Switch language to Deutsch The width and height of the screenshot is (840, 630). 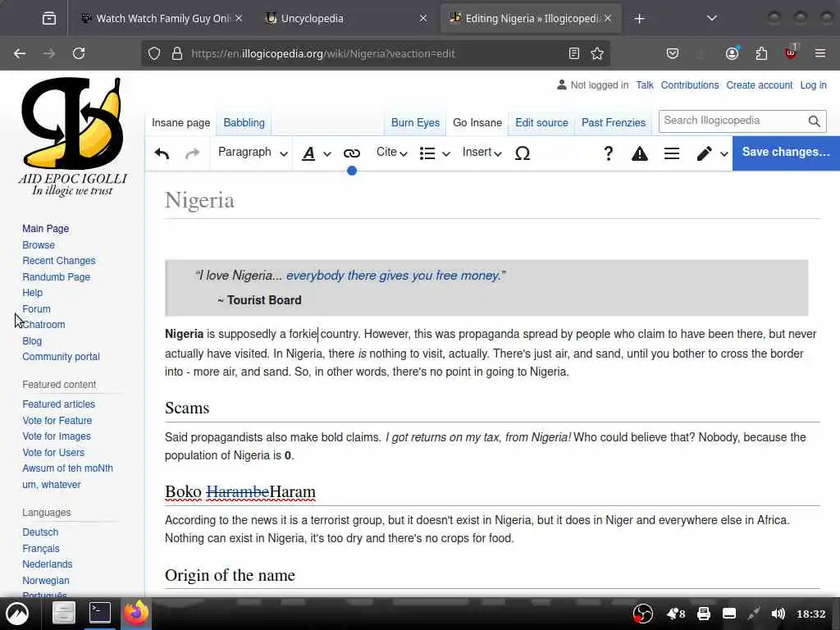tap(40, 532)
